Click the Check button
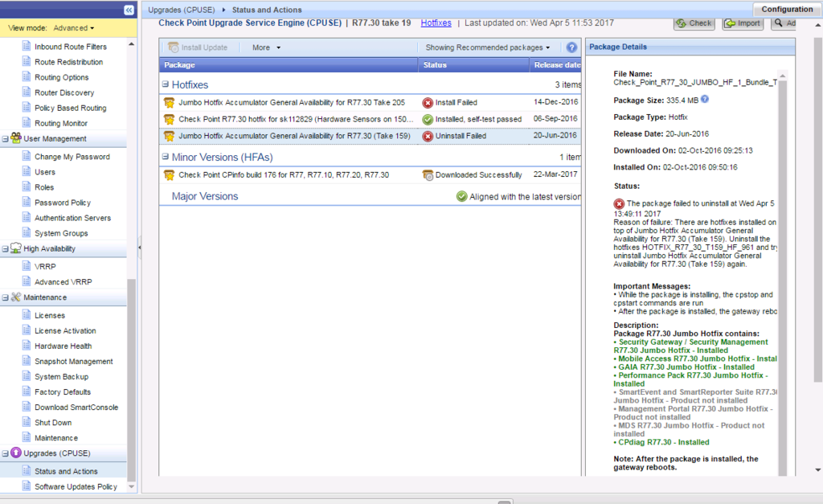Image resolution: width=823 pixels, height=504 pixels. pyautogui.click(x=694, y=23)
